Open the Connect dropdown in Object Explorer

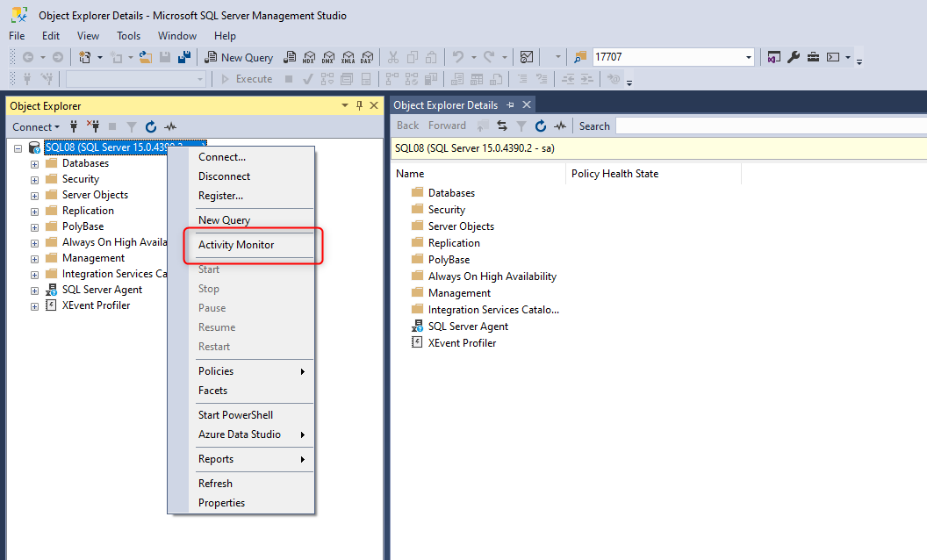tap(36, 127)
